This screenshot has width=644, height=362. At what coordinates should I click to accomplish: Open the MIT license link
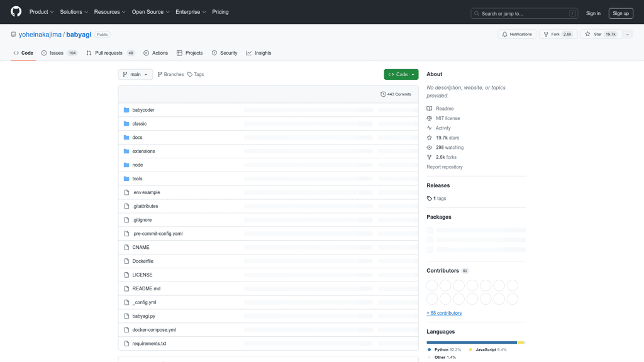pyautogui.click(x=447, y=118)
